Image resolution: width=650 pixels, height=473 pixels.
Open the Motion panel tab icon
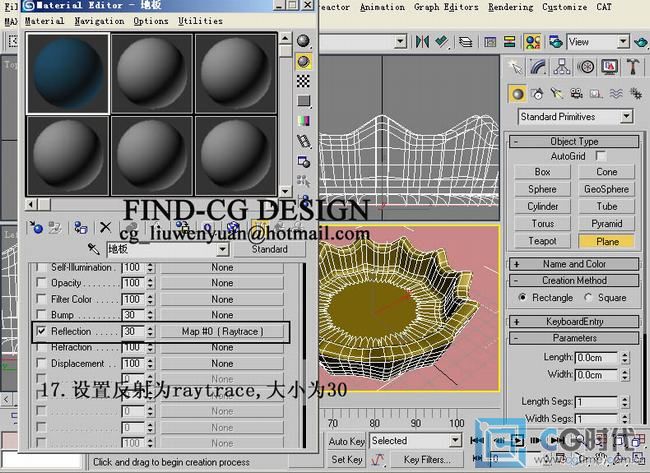pyautogui.click(x=586, y=67)
